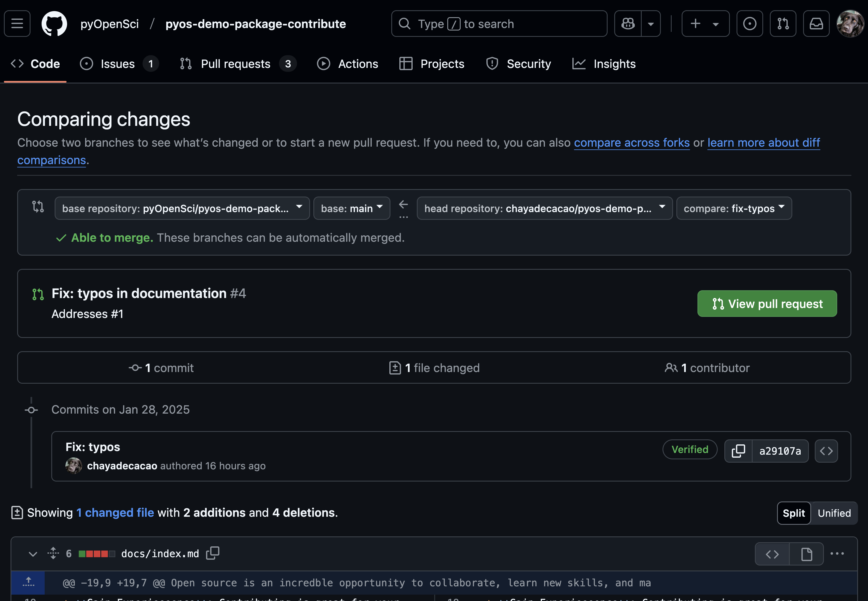Open Fix: typos in documentation pull request title
The image size is (868, 601).
(x=139, y=293)
